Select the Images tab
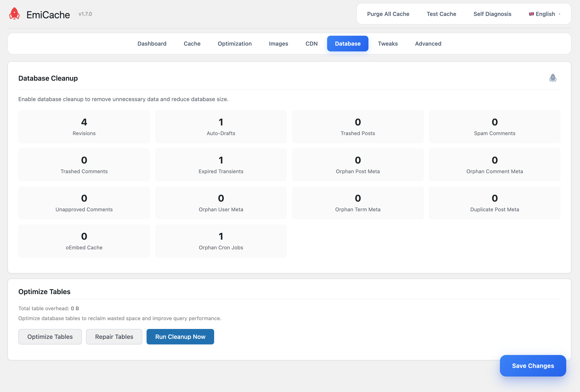 click(278, 44)
